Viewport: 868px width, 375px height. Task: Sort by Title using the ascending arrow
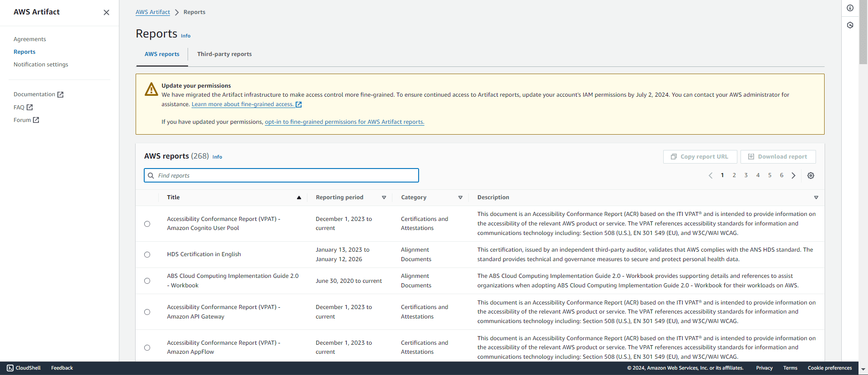coord(299,197)
